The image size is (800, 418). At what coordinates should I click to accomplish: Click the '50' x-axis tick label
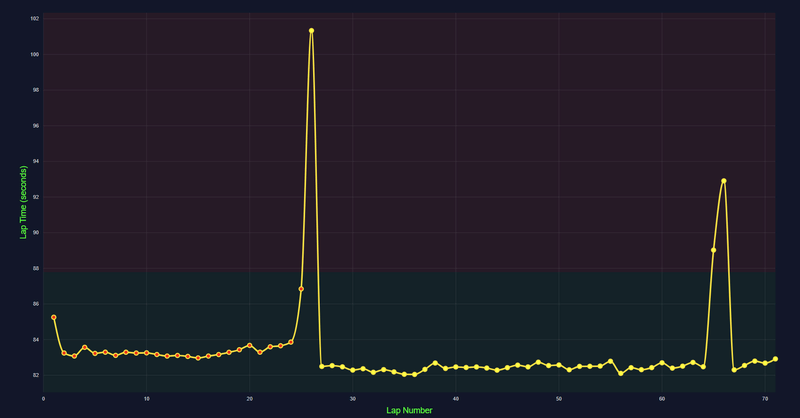tap(559, 399)
